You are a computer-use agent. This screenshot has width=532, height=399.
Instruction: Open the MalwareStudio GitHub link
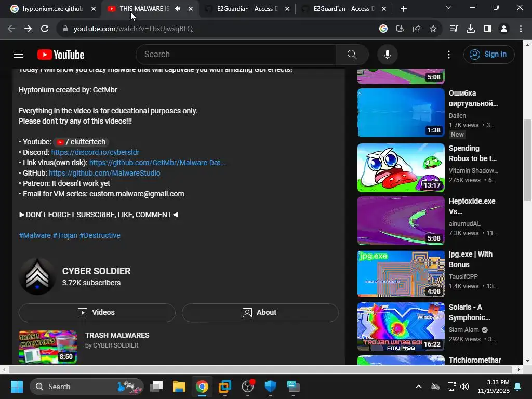click(104, 173)
